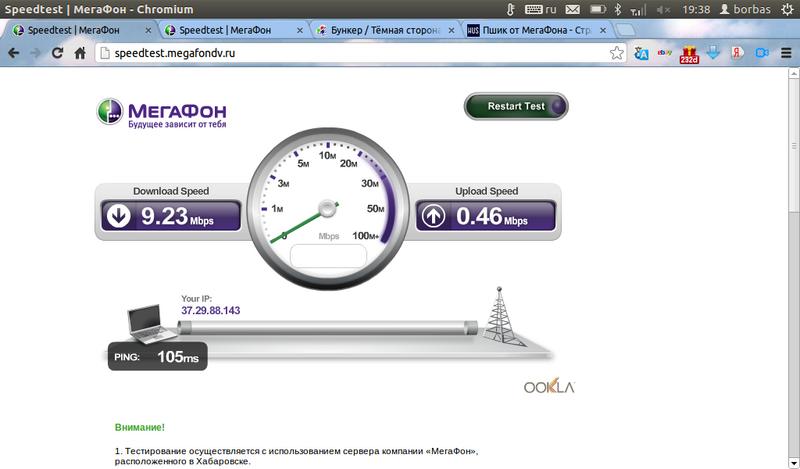Open the borbas user menu

[x=745, y=9]
